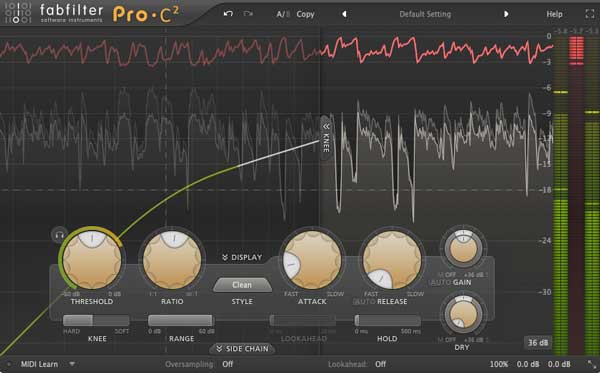
Task: Open the Default Setting preset menu
Action: [425, 14]
